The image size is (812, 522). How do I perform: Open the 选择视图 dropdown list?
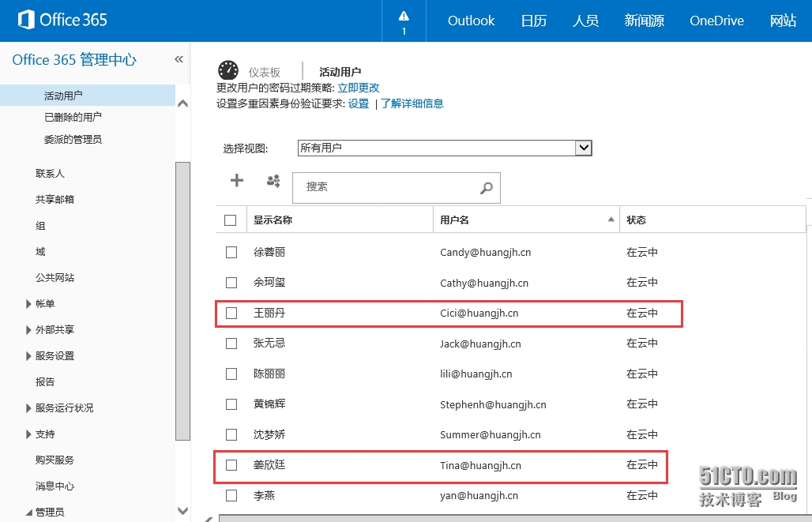584,148
